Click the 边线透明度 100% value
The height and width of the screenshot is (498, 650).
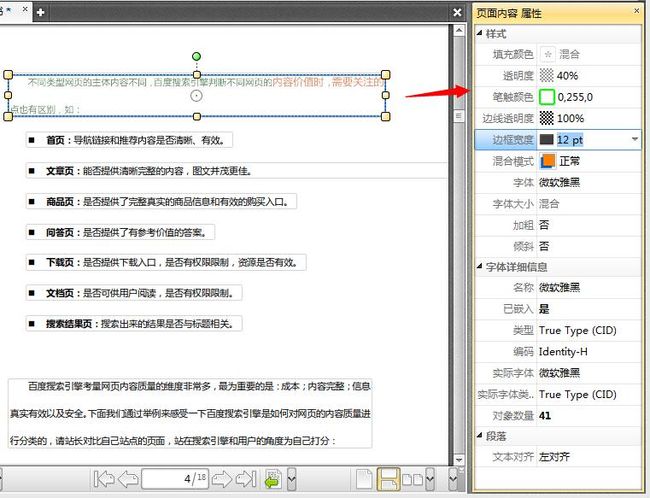tap(570, 118)
